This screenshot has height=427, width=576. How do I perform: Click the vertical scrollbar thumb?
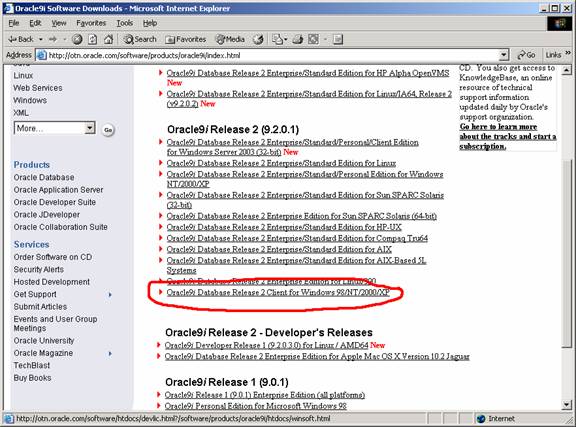(567, 253)
